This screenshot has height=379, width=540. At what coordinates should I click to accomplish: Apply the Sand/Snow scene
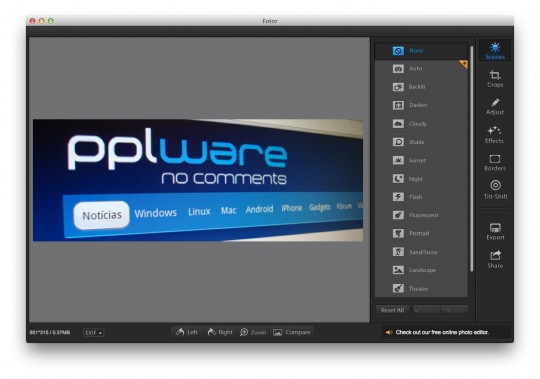421,252
